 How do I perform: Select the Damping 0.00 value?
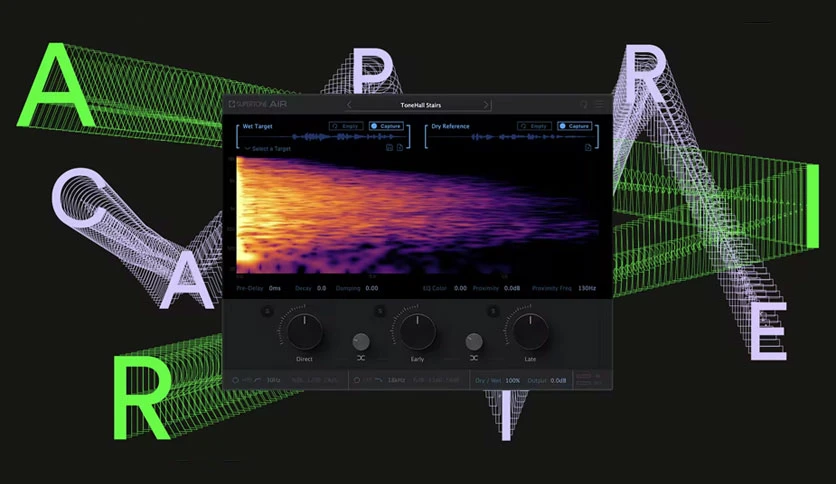[x=372, y=288]
